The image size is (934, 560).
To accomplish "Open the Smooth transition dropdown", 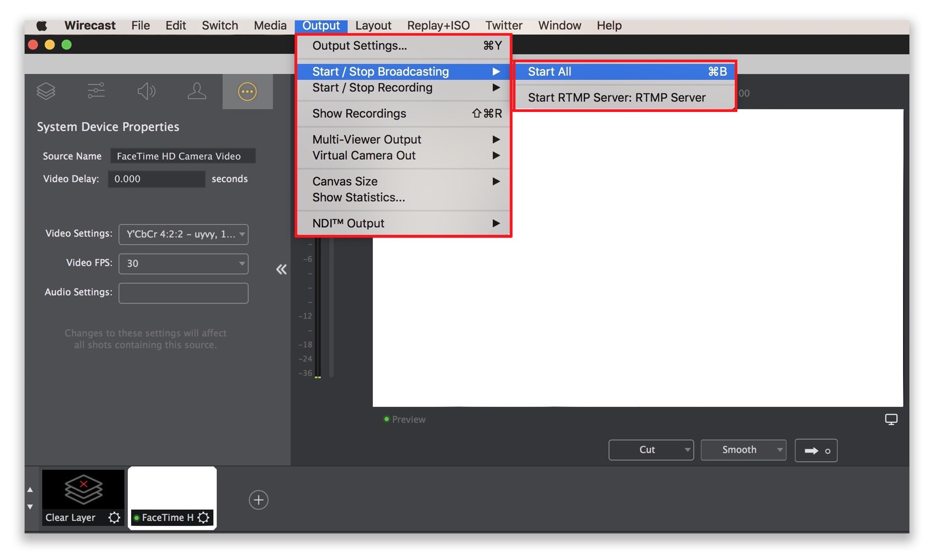I will coord(743,450).
